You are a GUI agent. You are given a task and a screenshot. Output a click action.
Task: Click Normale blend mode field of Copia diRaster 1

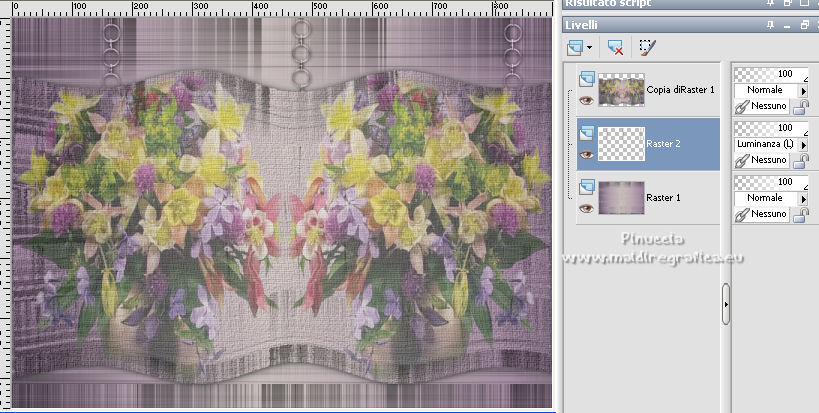[x=766, y=90]
